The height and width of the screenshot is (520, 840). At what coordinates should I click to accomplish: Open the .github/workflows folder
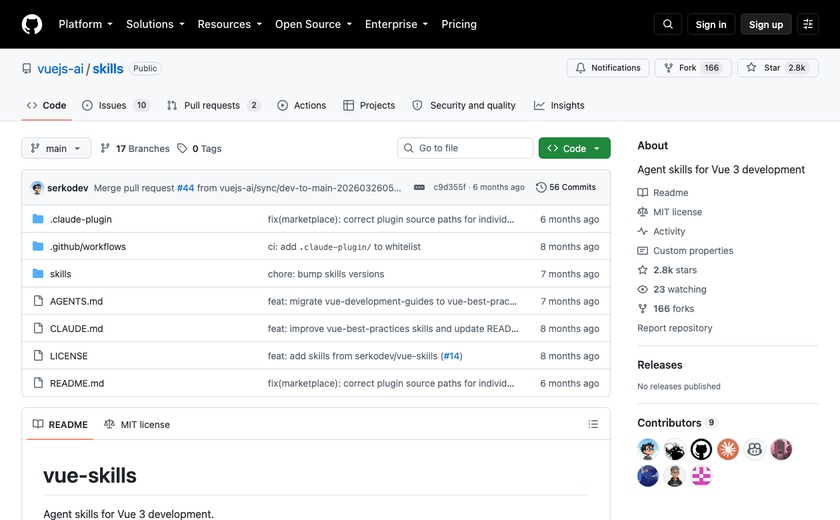tap(88, 246)
